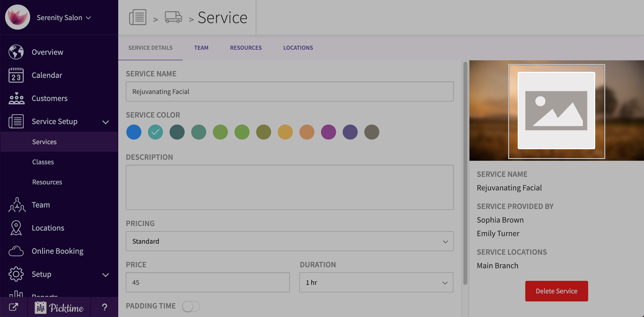The image size is (644, 317).
Task: Collapse the Service Setup section chevron
Action: pyautogui.click(x=106, y=122)
